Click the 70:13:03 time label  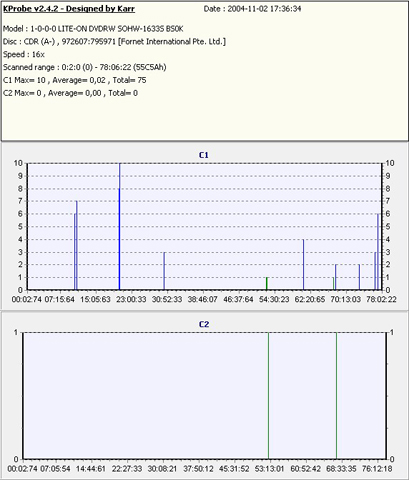(x=345, y=299)
